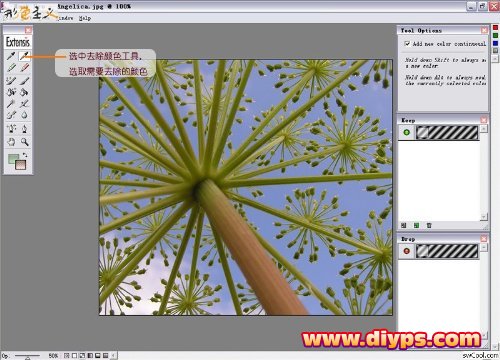Select the Magic Fill bucket tool
Viewport: 500px width, 360px height.
point(11,92)
